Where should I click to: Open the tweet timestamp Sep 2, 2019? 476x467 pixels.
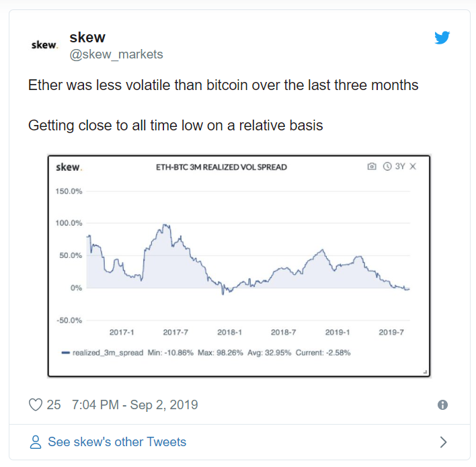coord(134,405)
